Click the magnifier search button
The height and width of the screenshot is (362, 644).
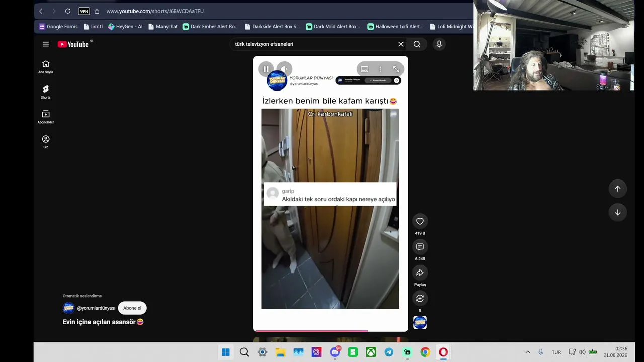click(417, 44)
